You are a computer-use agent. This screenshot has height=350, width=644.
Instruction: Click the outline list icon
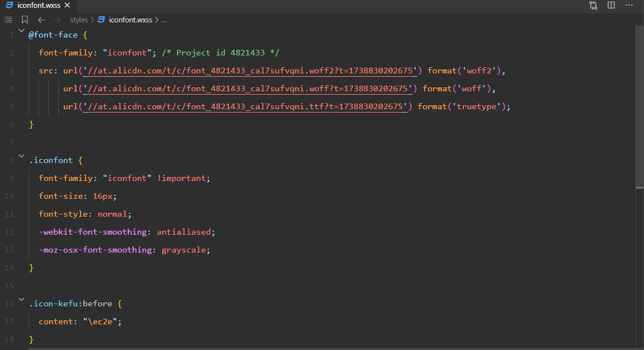coord(8,20)
